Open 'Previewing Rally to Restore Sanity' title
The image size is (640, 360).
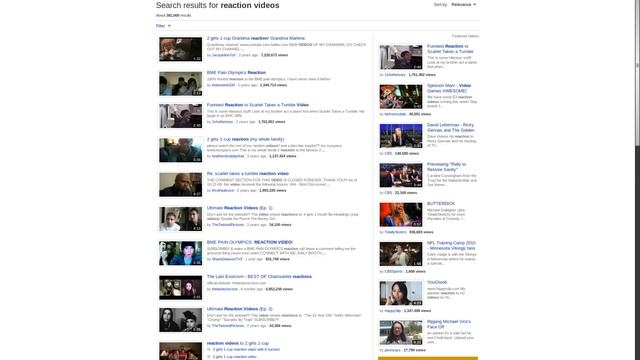point(447,167)
